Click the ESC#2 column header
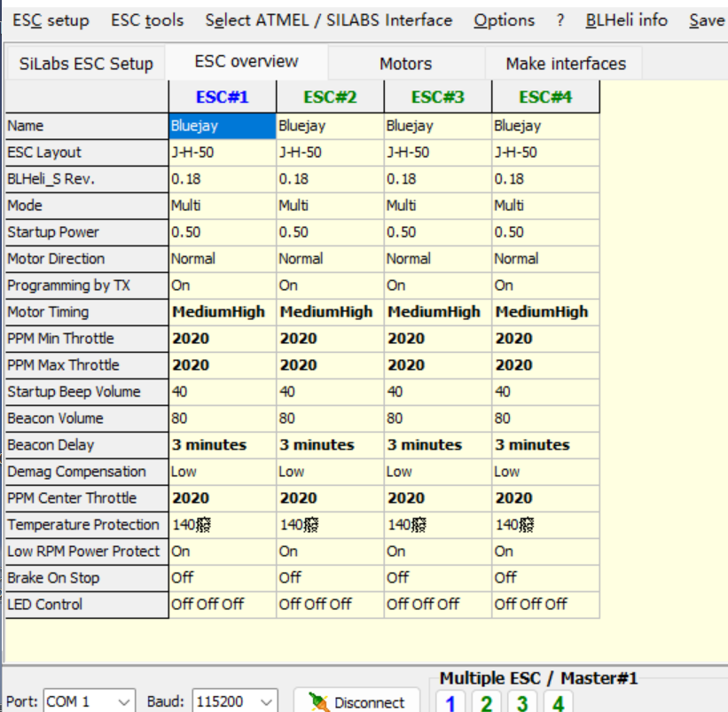 (x=330, y=97)
